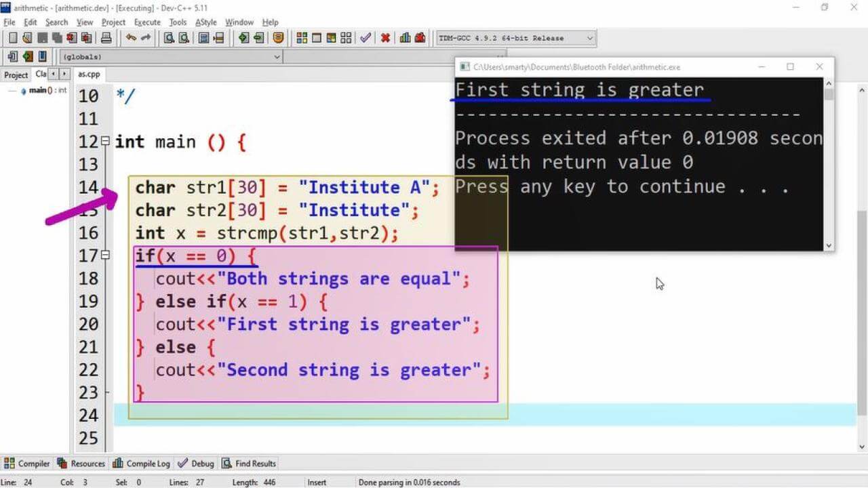Viewport: 868px width, 488px height.
Task: Open the Window menu
Action: 239,22
